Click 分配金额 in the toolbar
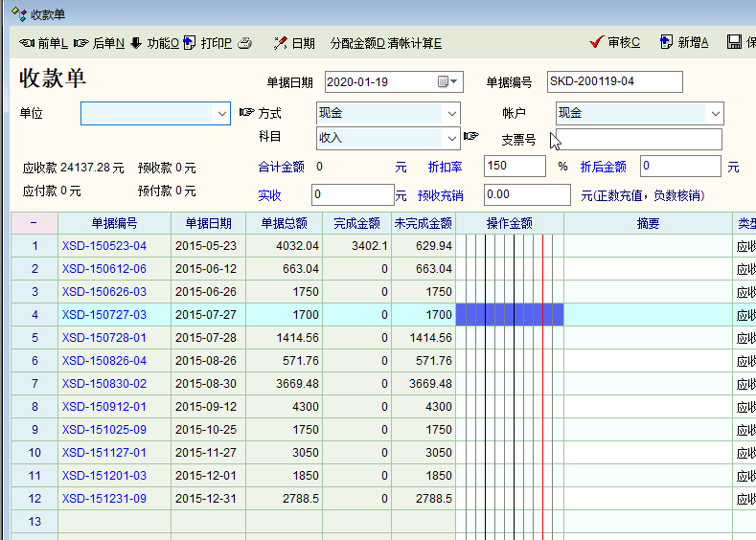 (x=356, y=43)
